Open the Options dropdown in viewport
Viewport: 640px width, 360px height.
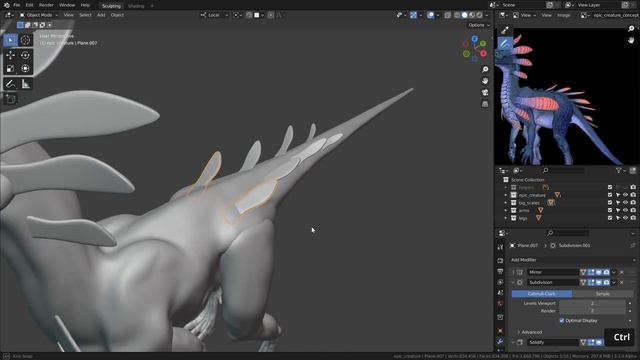(x=478, y=25)
